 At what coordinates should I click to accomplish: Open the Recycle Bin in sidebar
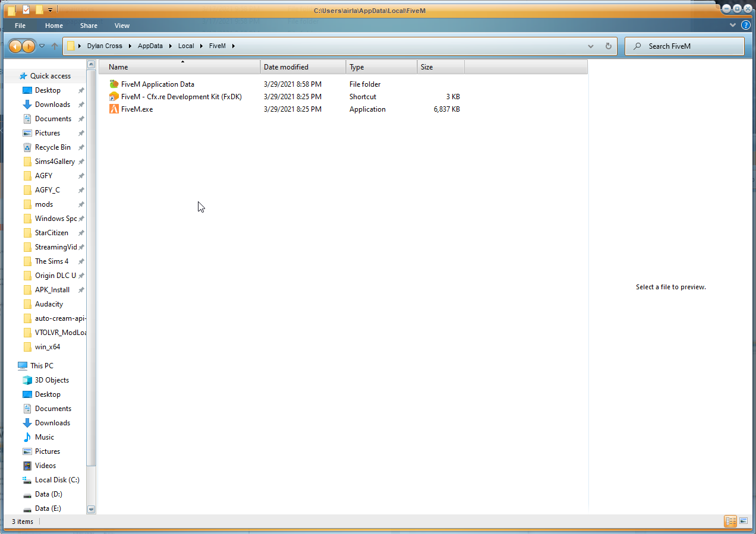[52, 147]
